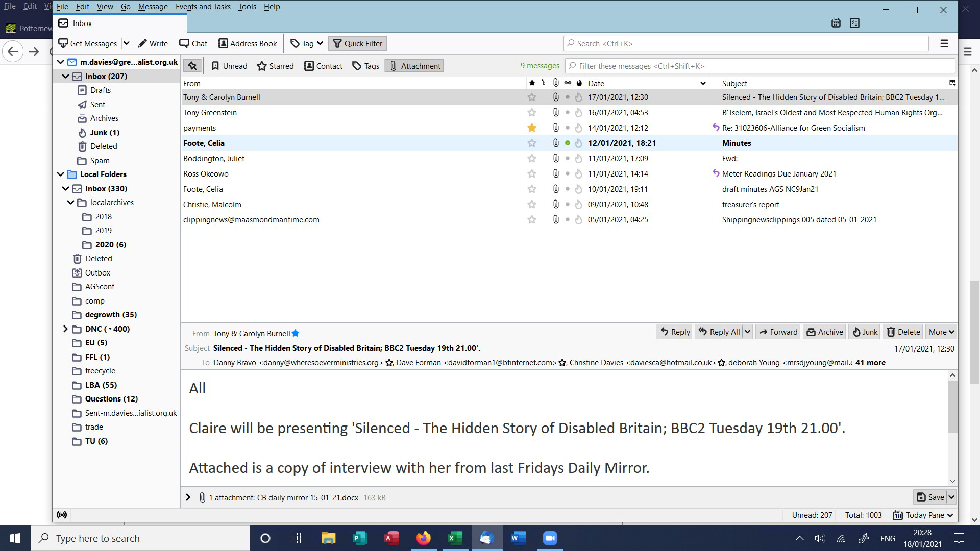Click the calendar icon in tab bar
Image resolution: width=980 pixels, height=551 pixels.
tap(836, 23)
